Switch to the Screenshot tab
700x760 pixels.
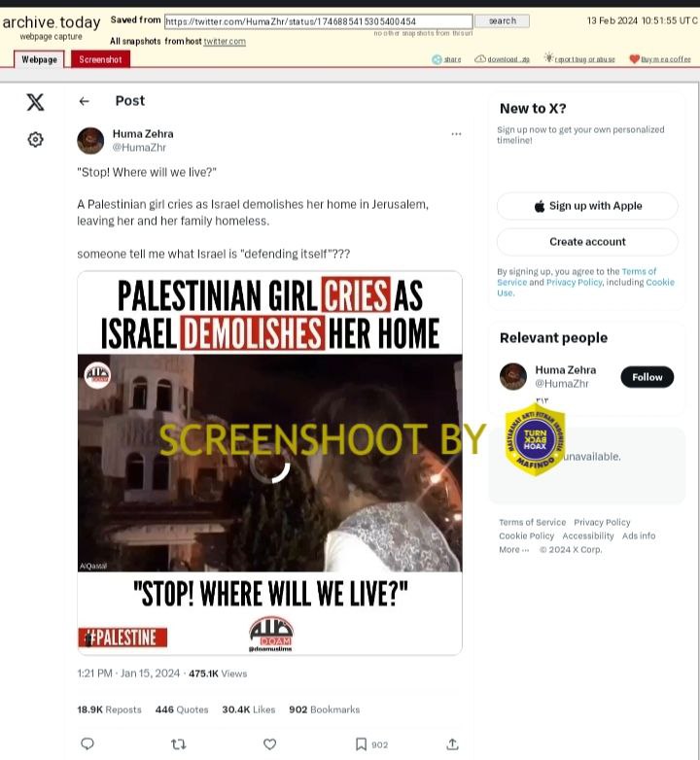tap(100, 59)
